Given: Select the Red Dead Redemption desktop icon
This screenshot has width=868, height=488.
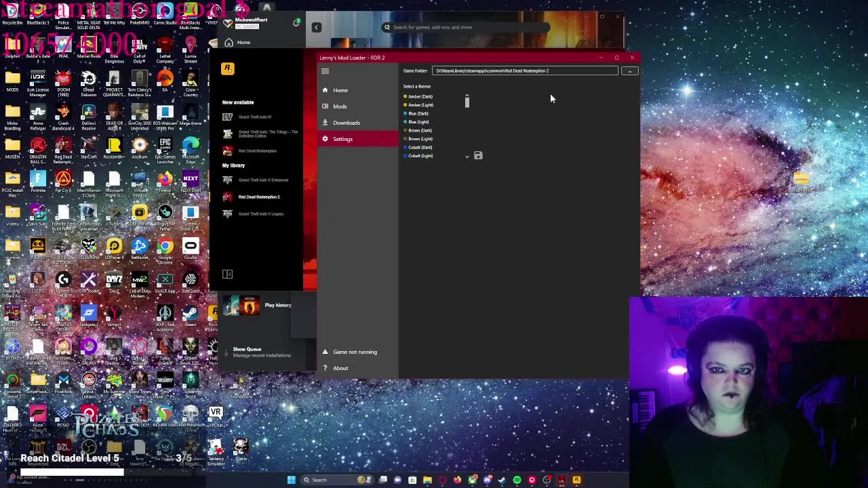Looking at the screenshot, I should click(63, 149).
